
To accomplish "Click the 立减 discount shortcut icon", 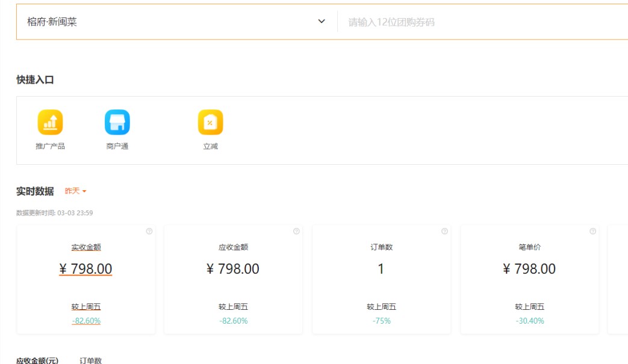I will (x=210, y=123).
